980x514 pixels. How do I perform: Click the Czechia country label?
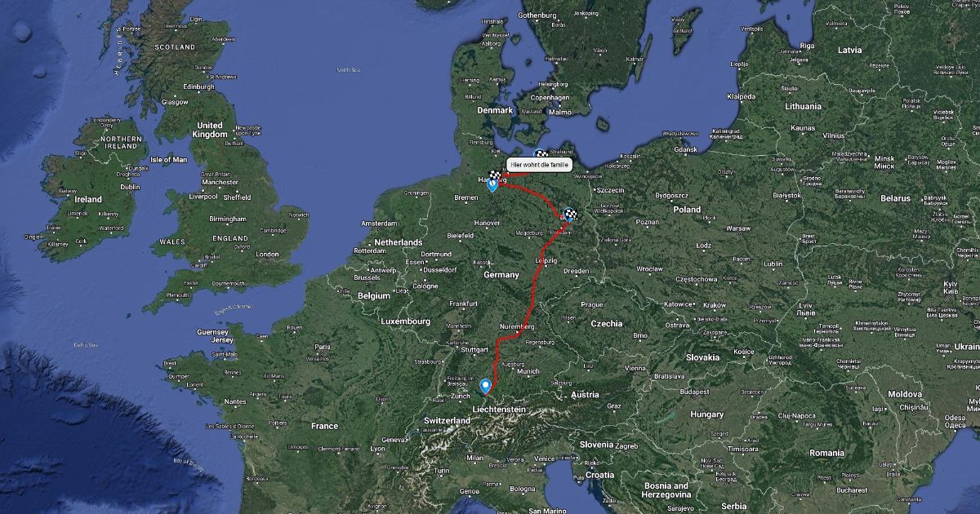[x=606, y=323]
